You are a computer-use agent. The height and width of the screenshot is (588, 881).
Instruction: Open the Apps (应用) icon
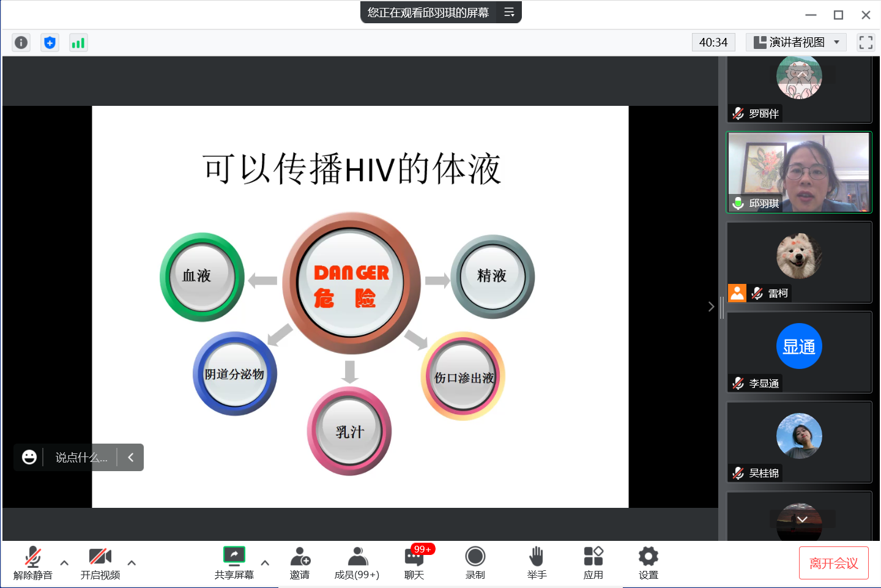[x=593, y=563]
